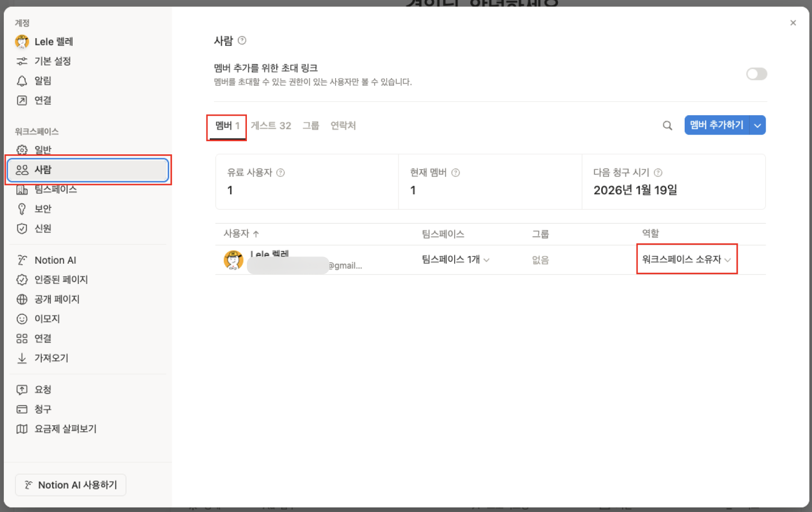The height and width of the screenshot is (512, 812).
Task: Enable the 멤버 추가를 위한 초대 링크 toggle
Action: (x=756, y=74)
